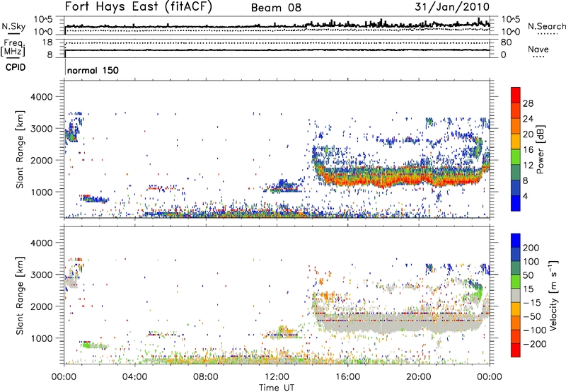
Task: Click the blue bottom of power colorbar
Action: pyautogui.click(x=516, y=203)
